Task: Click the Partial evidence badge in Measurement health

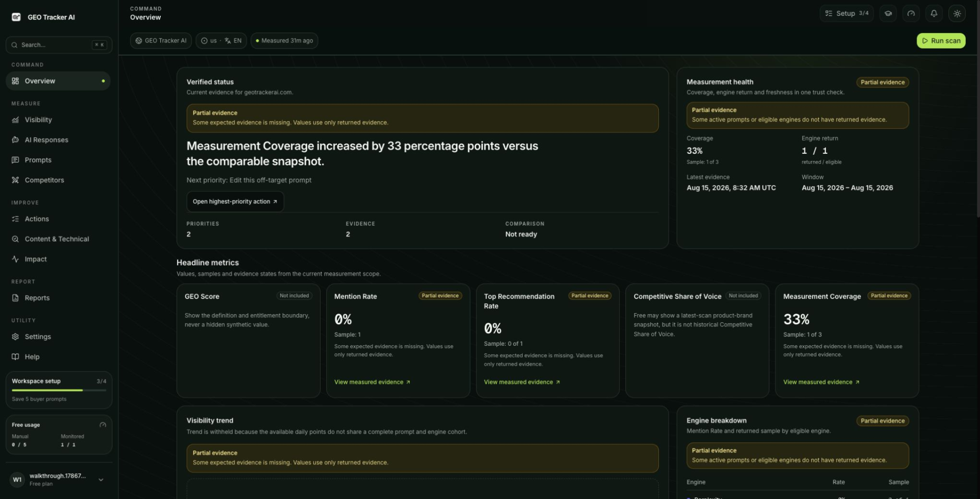Action: coord(883,82)
